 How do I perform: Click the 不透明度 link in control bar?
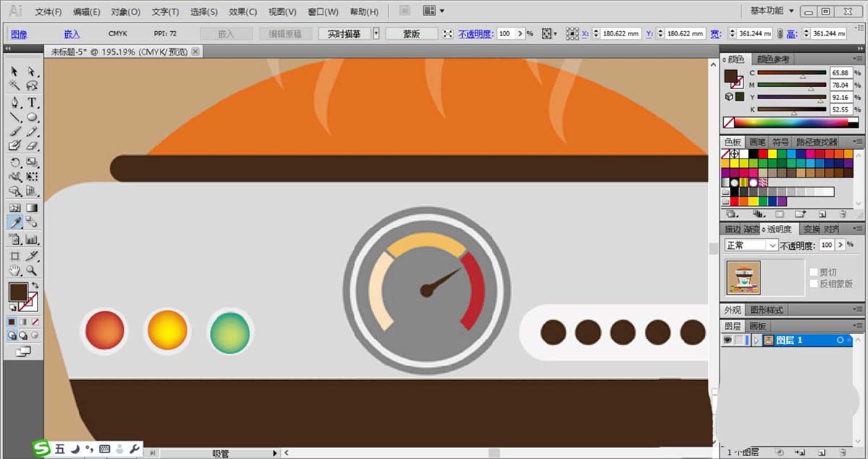coord(475,34)
